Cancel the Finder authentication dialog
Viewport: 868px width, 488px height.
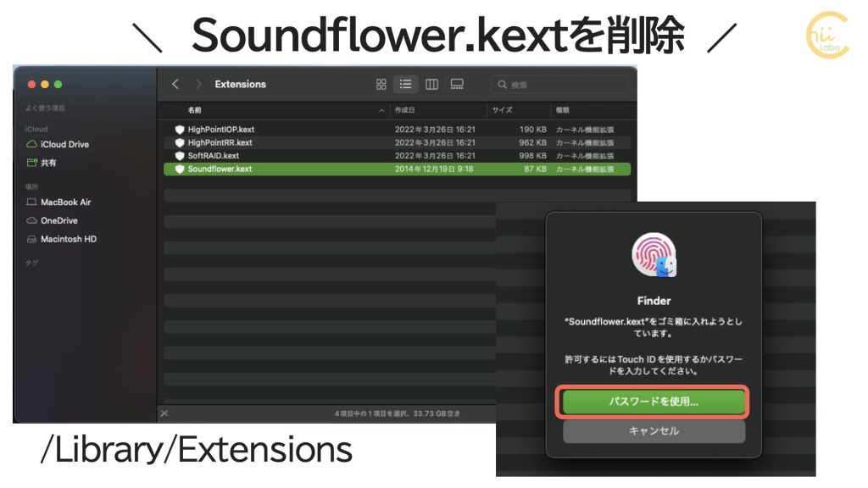point(654,431)
